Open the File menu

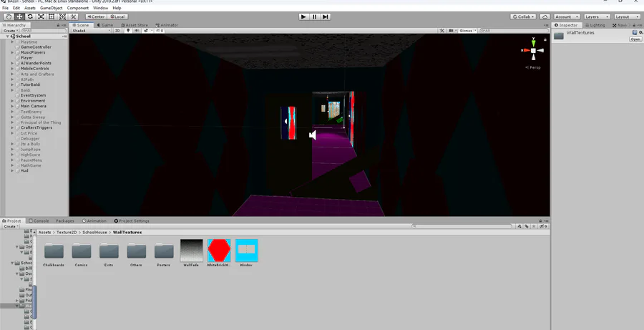5,8
